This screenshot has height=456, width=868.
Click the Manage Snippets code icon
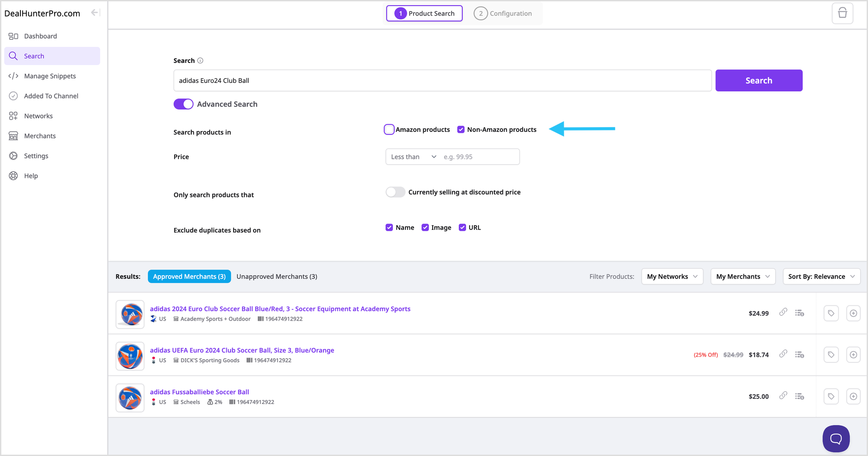click(13, 76)
